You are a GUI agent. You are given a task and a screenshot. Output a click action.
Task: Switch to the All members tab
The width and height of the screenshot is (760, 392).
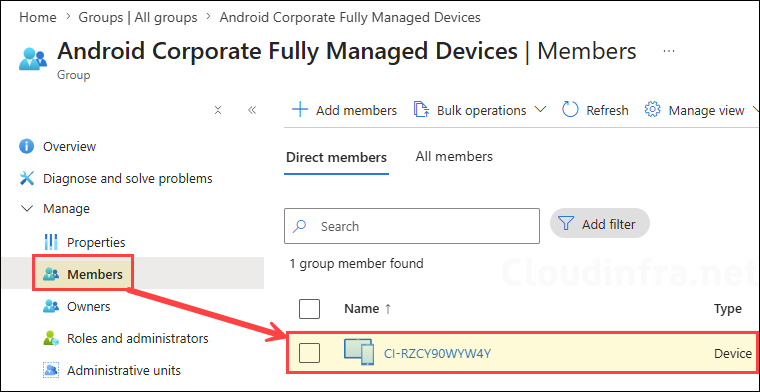pos(454,157)
